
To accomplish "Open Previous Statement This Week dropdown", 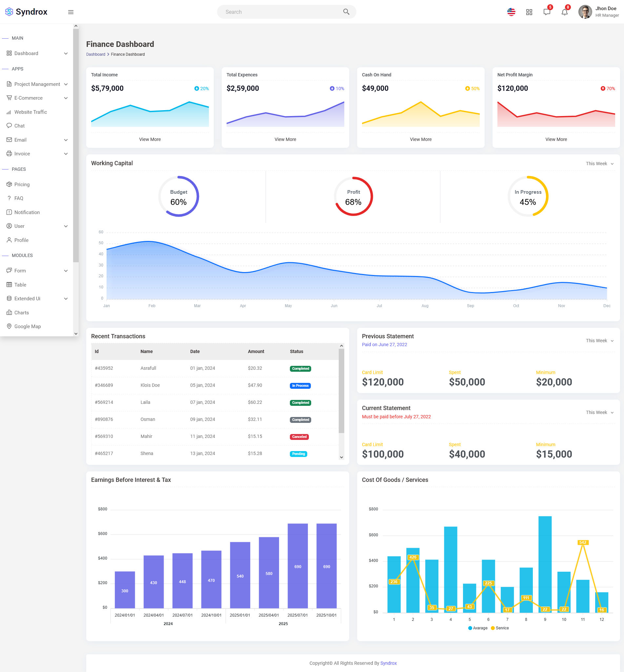I will [600, 341].
